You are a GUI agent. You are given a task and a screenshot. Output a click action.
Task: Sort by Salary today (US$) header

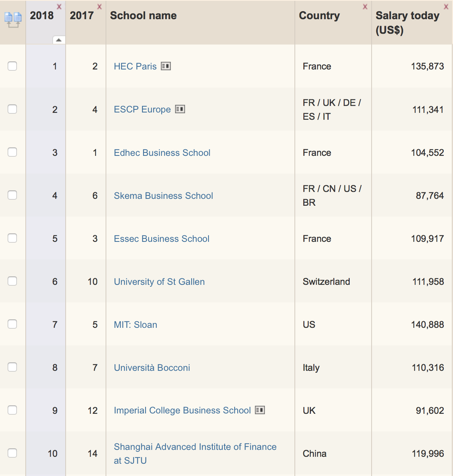(x=407, y=23)
